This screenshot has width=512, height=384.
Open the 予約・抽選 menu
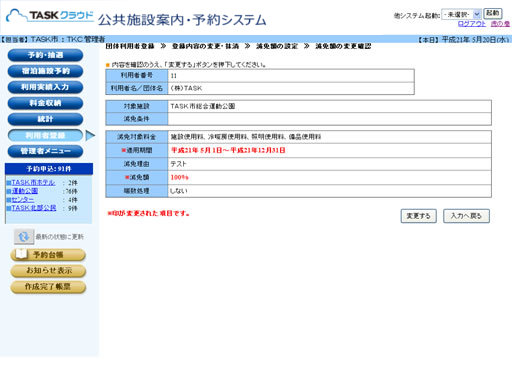[x=45, y=55]
